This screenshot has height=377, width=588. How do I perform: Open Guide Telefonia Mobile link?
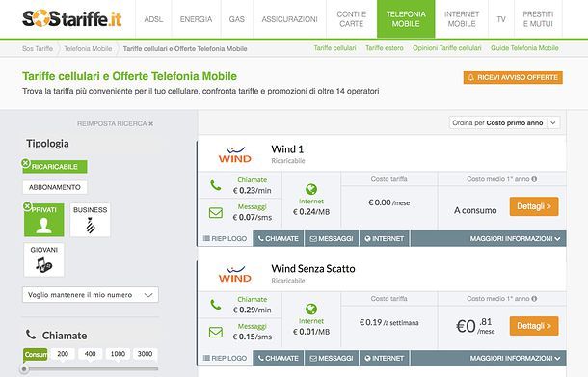tap(524, 48)
